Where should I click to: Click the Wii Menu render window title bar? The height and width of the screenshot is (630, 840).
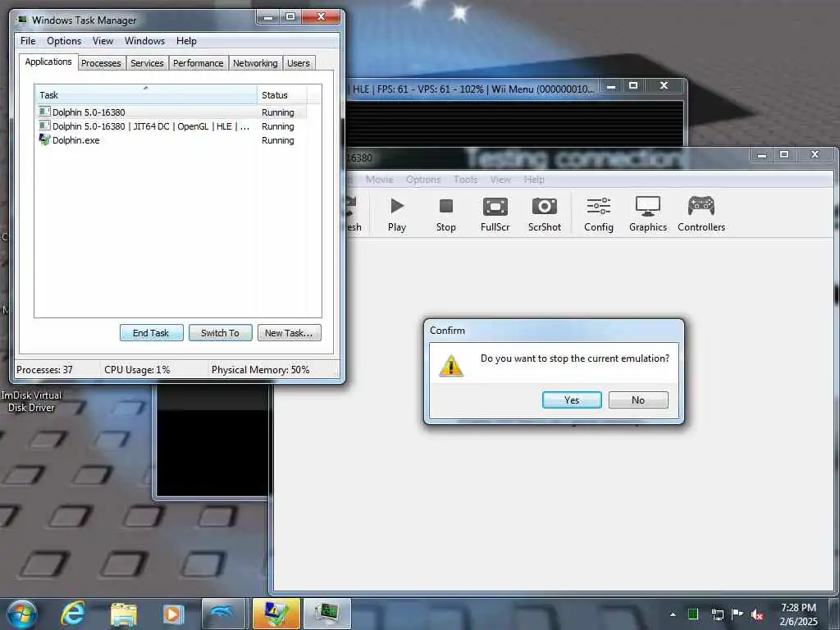click(x=472, y=89)
